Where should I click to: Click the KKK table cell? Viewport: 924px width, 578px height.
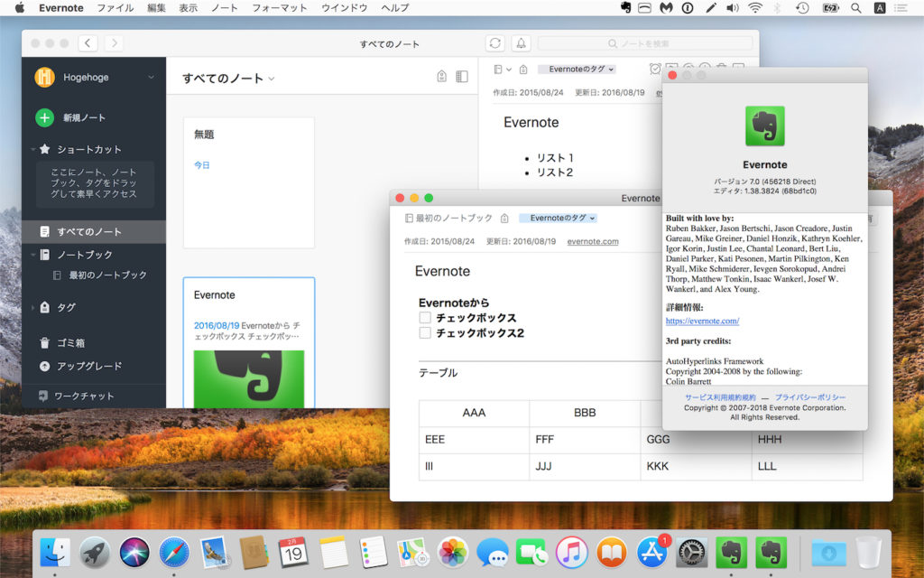coord(696,467)
